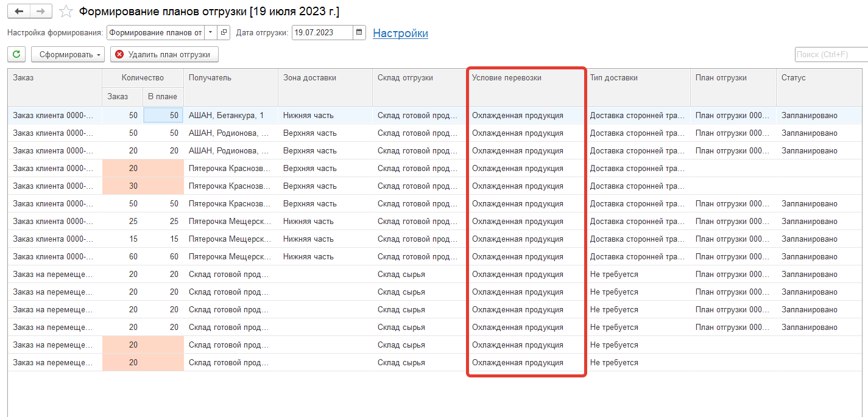Open the Настройки link
Viewport: 868px width, 417px height.
(x=400, y=33)
